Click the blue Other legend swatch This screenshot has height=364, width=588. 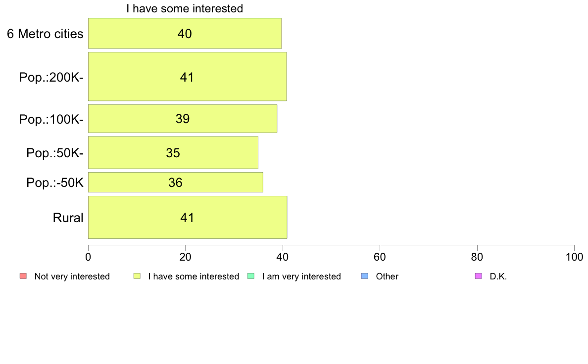pyautogui.click(x=364, y=276)
